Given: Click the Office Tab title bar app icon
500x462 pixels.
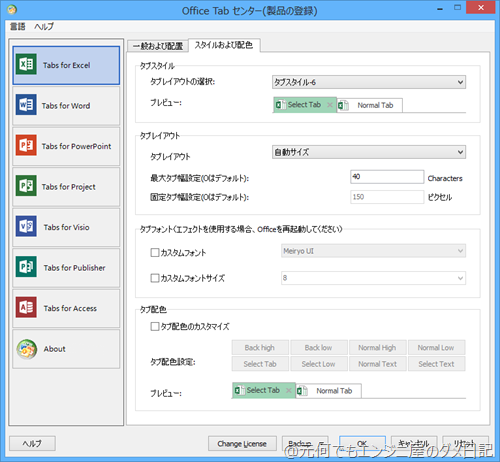Looking at the screenshot, I should click(12, 10).
